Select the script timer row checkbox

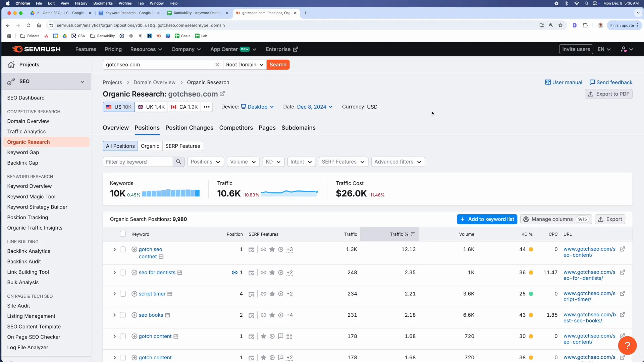coord(123,294)
